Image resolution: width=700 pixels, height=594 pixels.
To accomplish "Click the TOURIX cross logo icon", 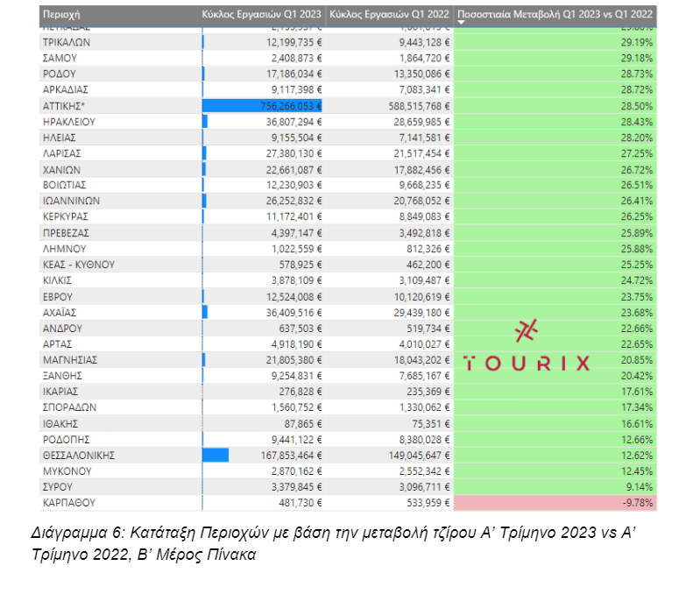I will coord(527,330).
